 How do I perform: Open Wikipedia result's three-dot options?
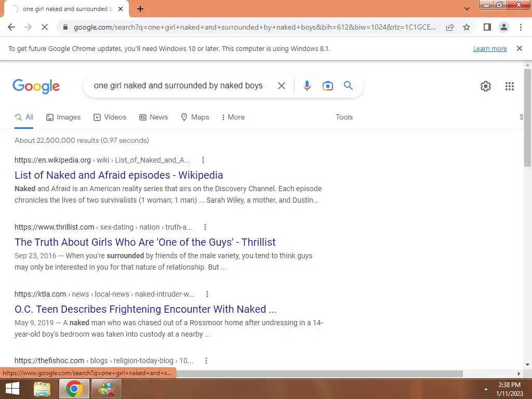pyautogui.click(x=203, y=160)
